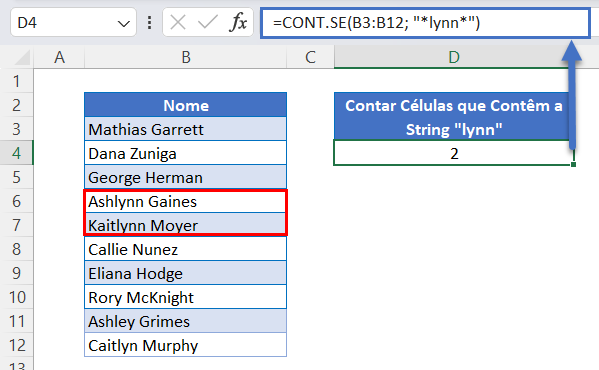Select the cell "Ashlynn Gaines"
Image resolution: width=599 pixels, height=370 pixels.
tap(186, 201)
